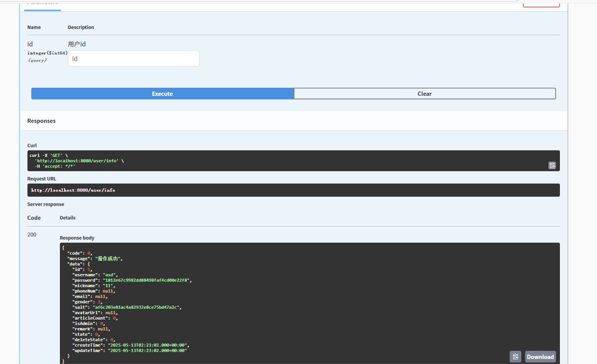Select the "phoneNum": null line
This screenshot has height=364, width=597.
[94, 291]
